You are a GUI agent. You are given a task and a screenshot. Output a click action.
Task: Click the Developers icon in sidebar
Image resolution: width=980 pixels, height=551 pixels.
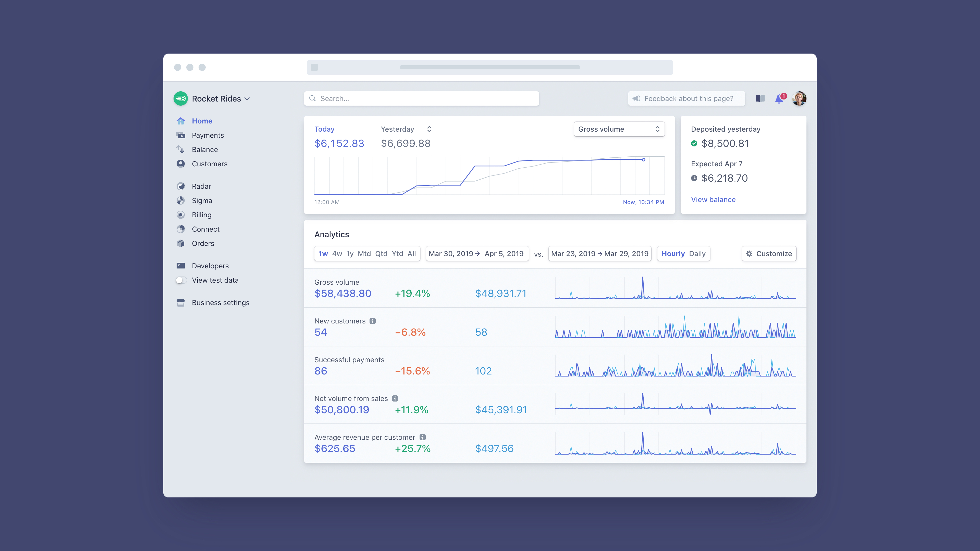(181, 265)
